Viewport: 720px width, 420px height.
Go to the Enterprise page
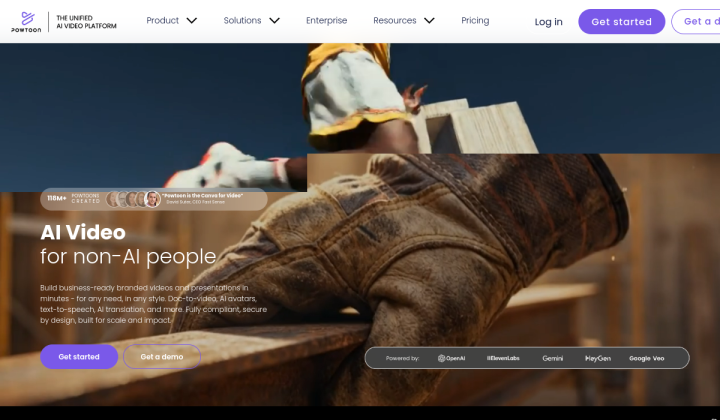tap(326, 21)
